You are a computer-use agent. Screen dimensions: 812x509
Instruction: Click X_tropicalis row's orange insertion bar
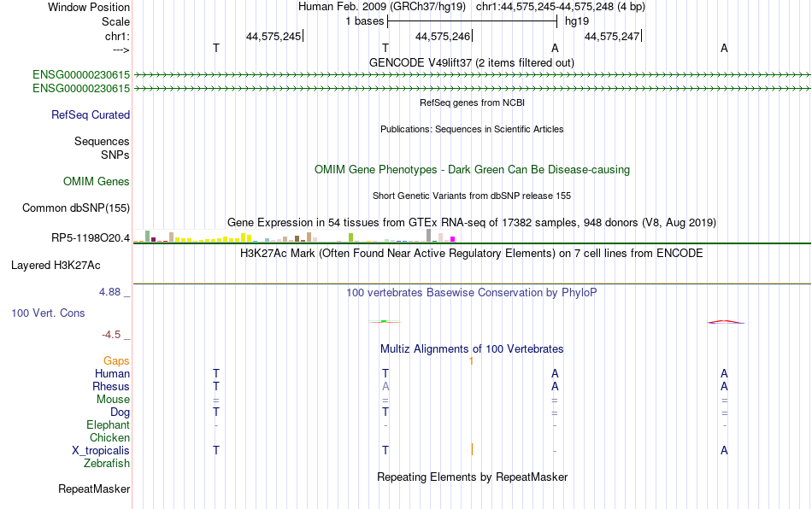coord(472,449)
